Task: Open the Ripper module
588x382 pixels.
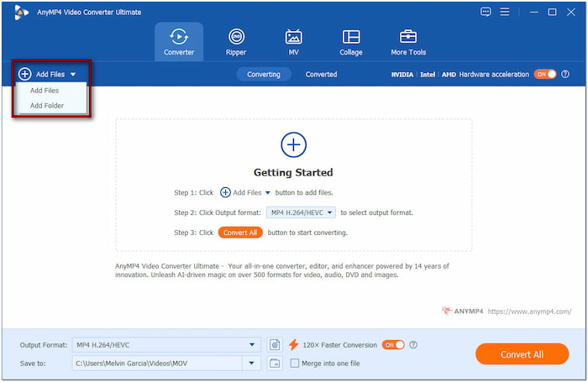Action: pos(236,42)
